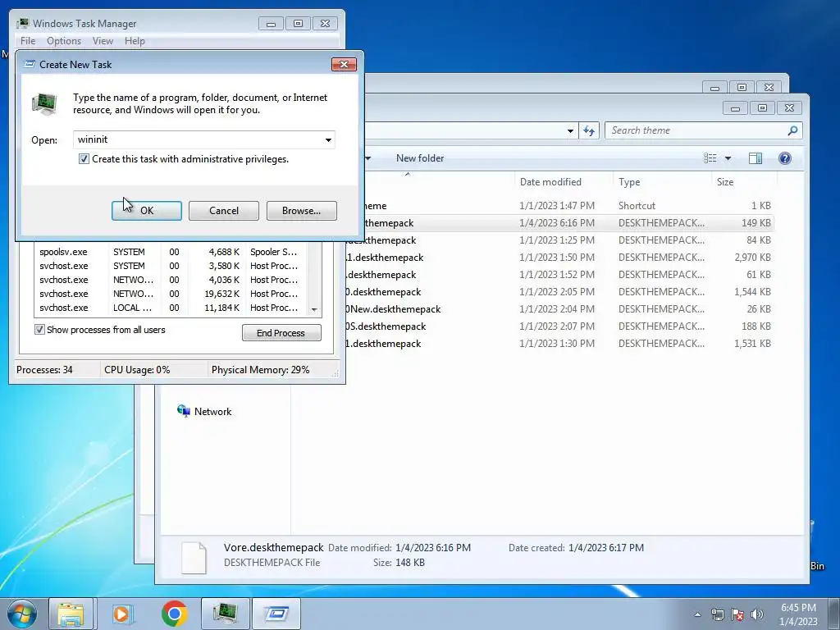Switch to Task Manager taskbar button

[226, 614]
